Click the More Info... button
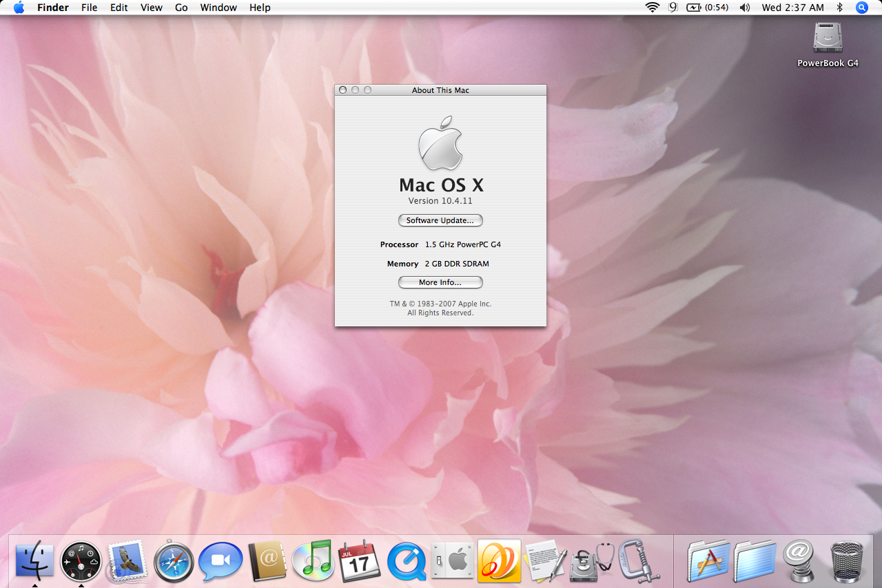Viewport: 882px width, 588px height. coord(440,282)
